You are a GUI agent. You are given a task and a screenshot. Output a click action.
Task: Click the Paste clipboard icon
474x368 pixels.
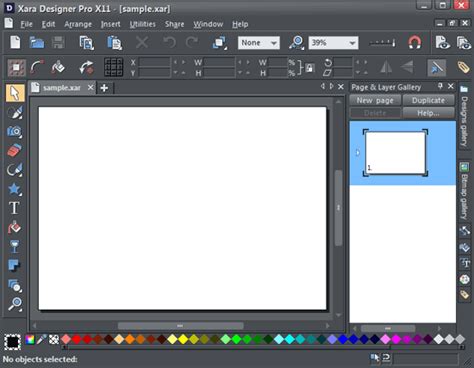coord(115,43)
